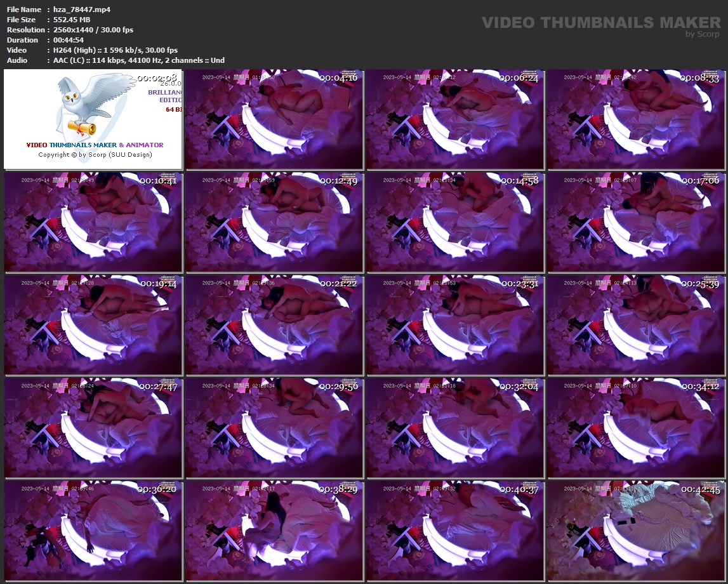Open the thumbnail marked 00:12:49
728x584 pixels.
[x=274, y=222]
